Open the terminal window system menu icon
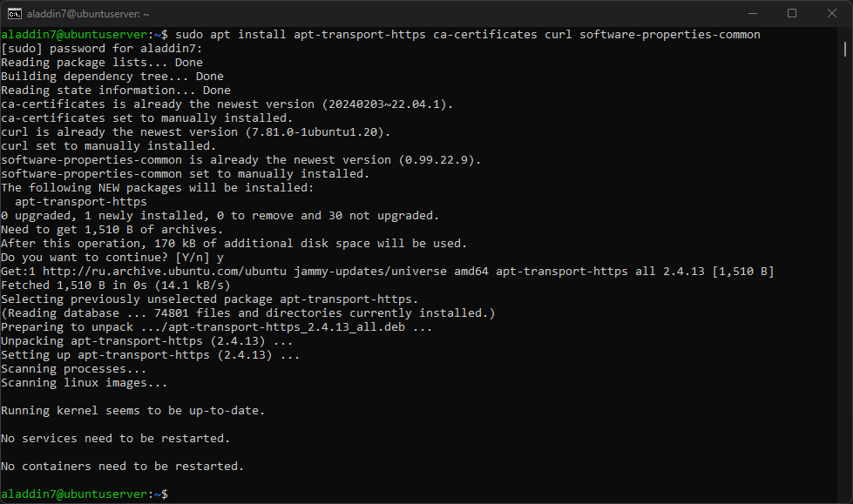Viewport: 853px width, 504px height. pos(14,14)
